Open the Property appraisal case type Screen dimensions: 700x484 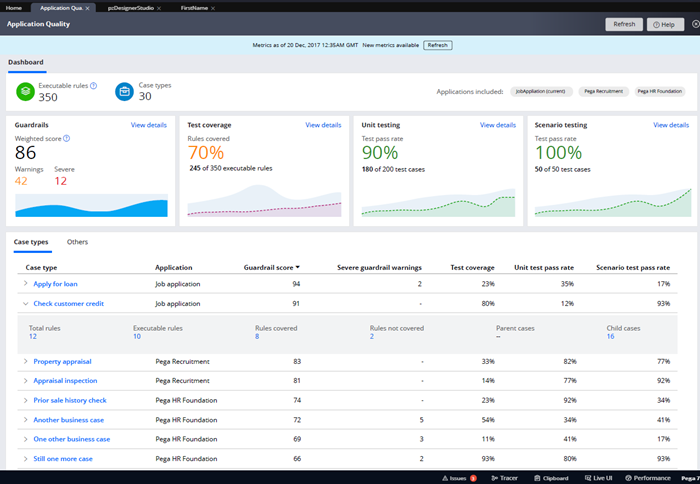point(62,362)
